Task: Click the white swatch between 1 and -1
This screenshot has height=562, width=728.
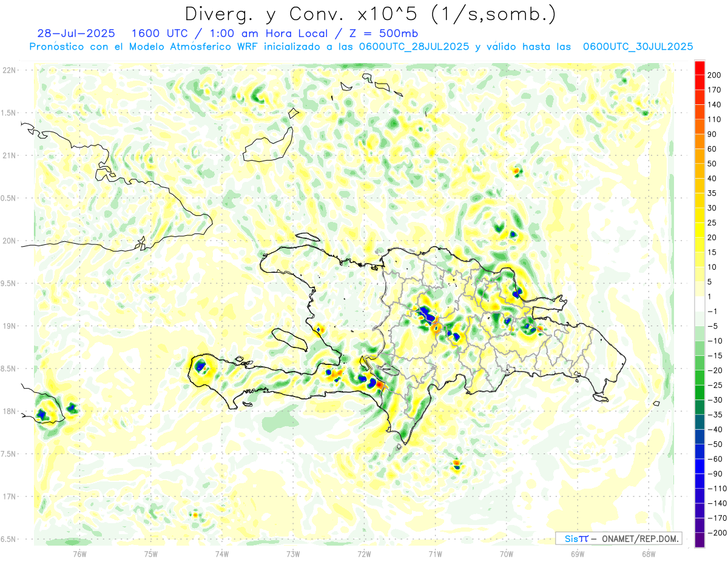Action: pyautogui.click(x=699, y=304)
